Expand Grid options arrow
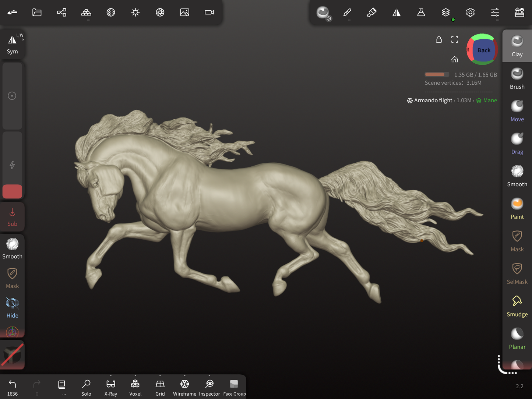The image size is (532, 399). 160,376
